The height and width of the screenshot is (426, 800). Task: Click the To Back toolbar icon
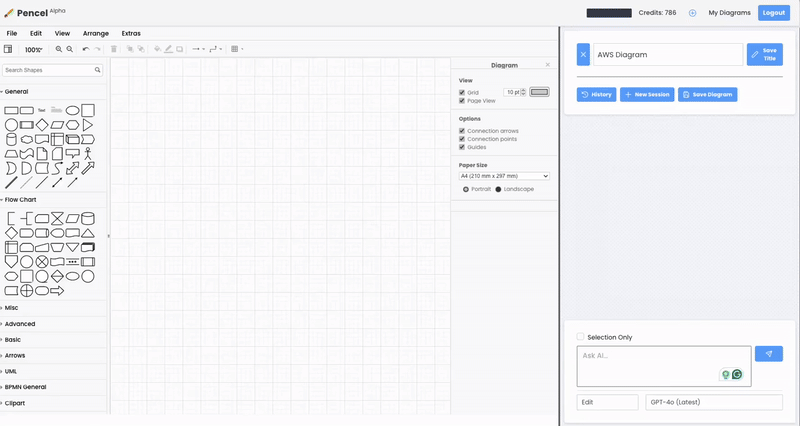click(141, 49)
